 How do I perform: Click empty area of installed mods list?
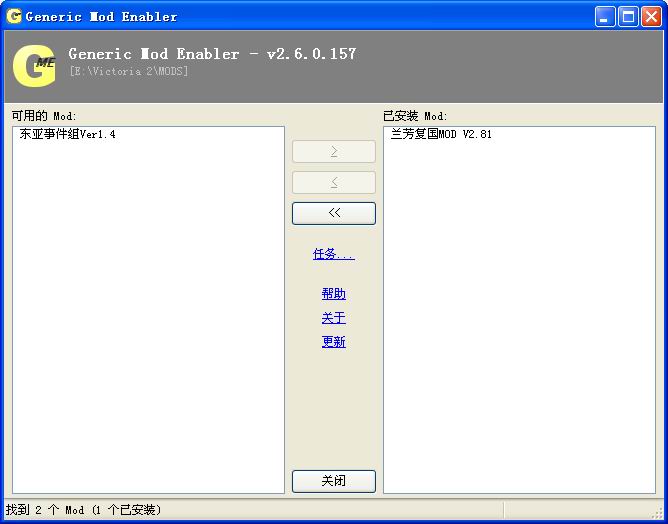[x=520, y=320]
